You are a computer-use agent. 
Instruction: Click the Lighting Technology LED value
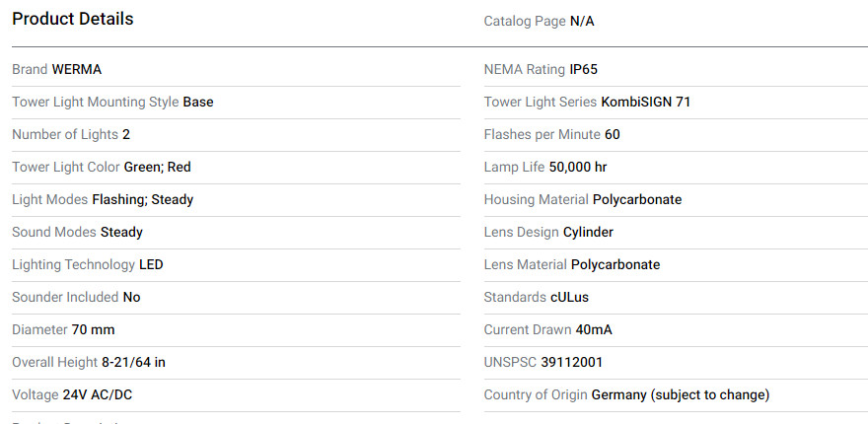pyautogui.click(x=151, y=264)
